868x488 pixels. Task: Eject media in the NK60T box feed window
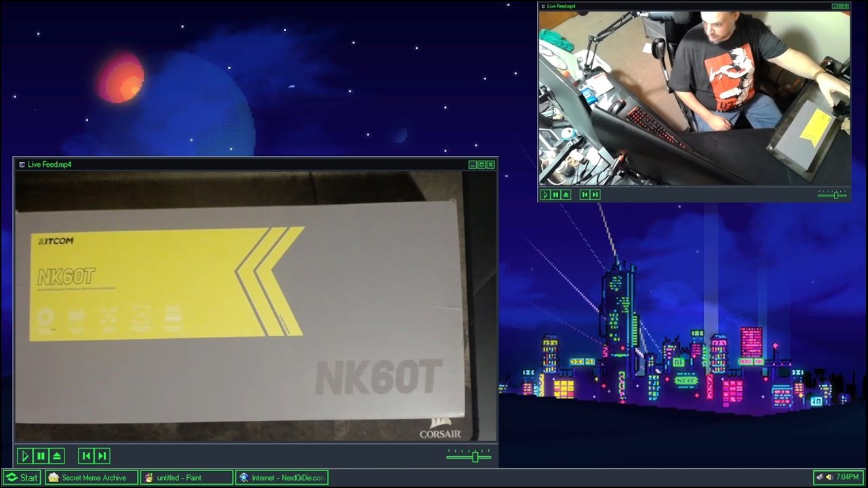pyautogui.click(x=57, y=456)
